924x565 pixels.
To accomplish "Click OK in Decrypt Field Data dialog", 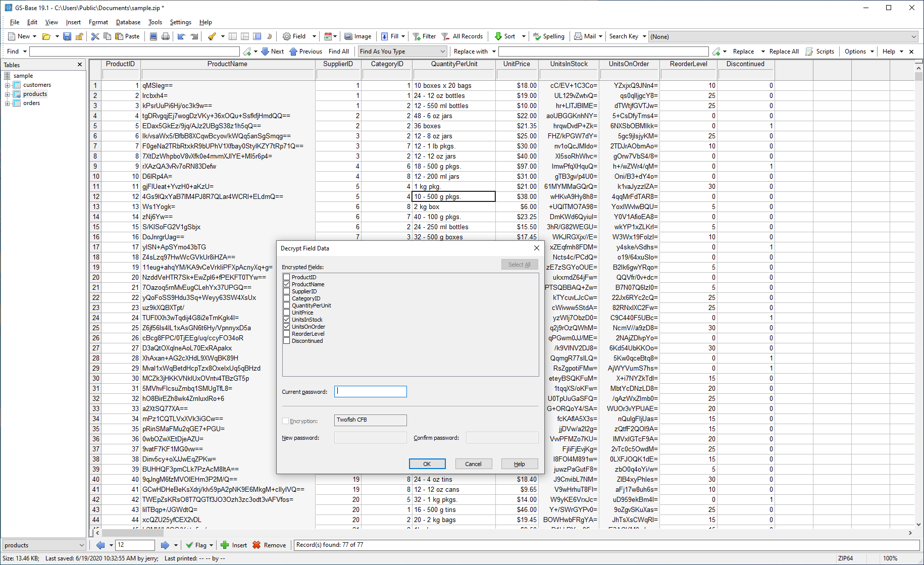I will point(427,464).
